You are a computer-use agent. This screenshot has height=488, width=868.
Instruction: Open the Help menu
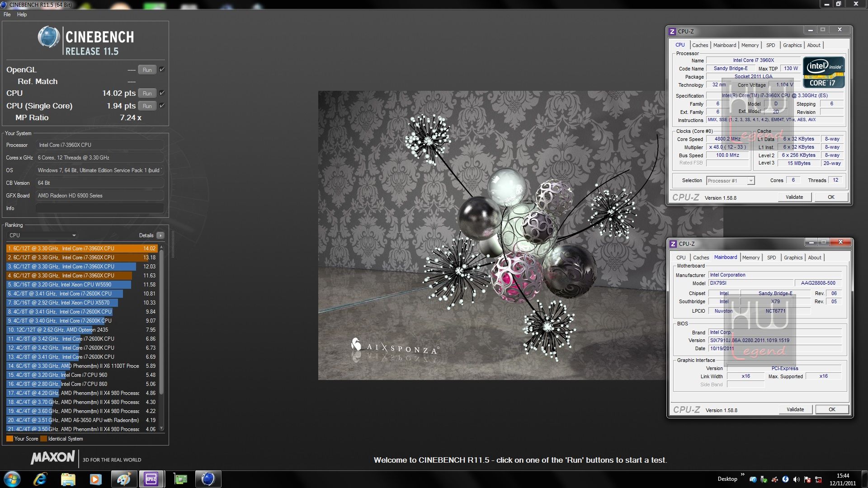pyautogui.click(x=22, y=14)
